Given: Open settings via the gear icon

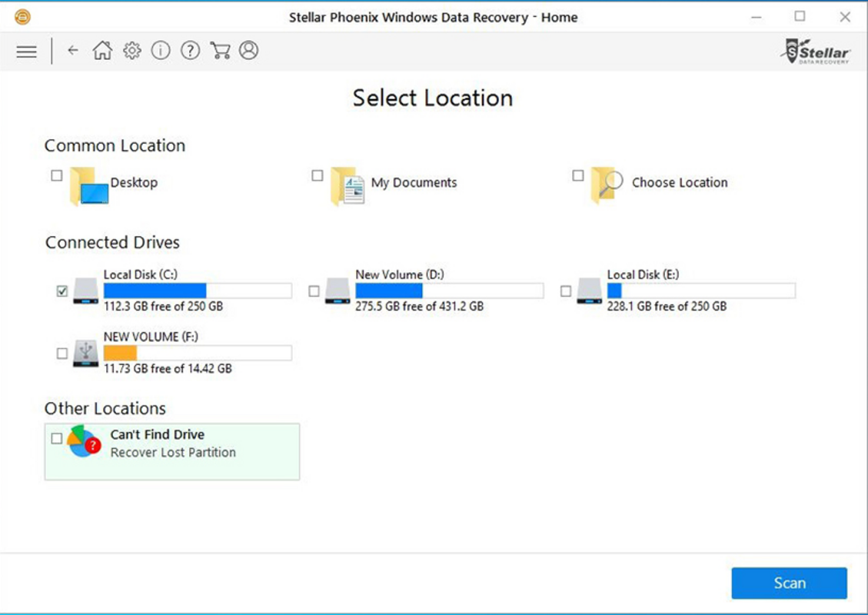Looking at the screenshot, I should click(x=131, y=51).
